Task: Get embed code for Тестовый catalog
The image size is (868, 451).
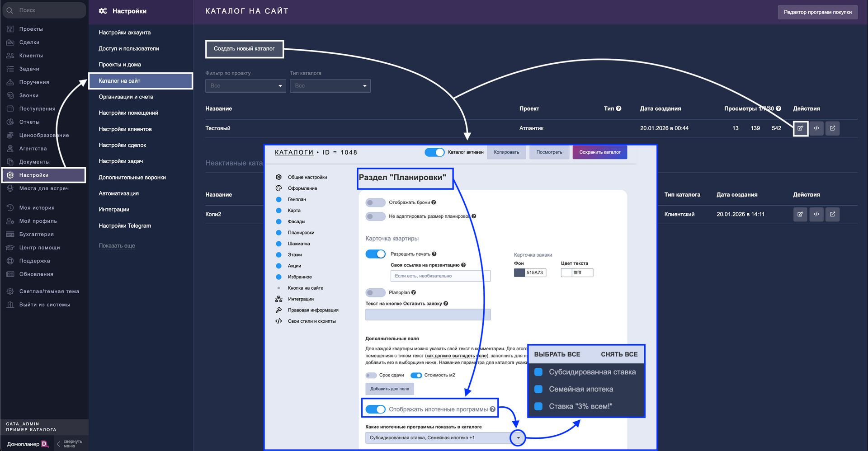Action: pos(816,128)
